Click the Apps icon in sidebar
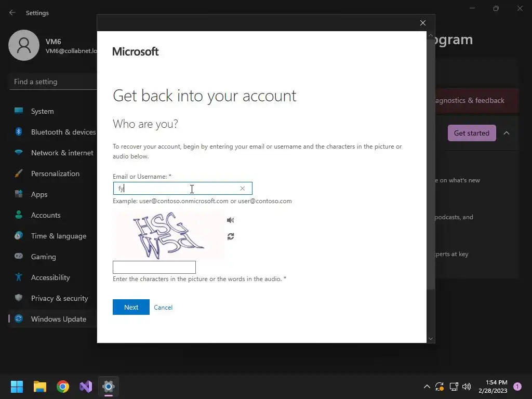 [19, 194]
